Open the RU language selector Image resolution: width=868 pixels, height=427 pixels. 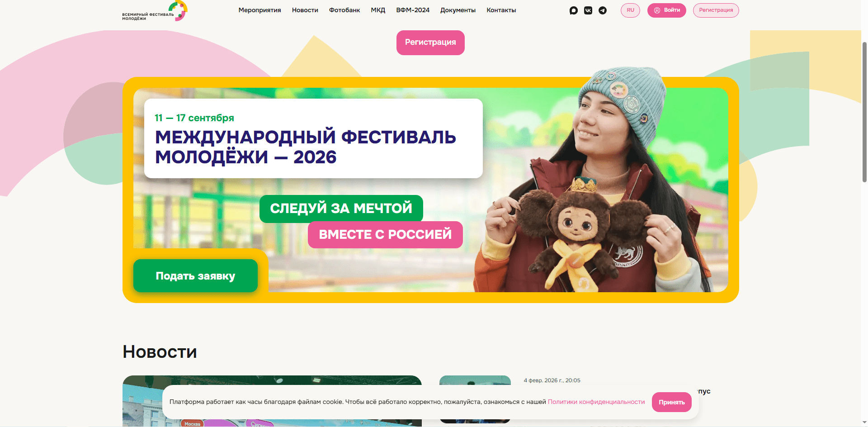point(630,10)
